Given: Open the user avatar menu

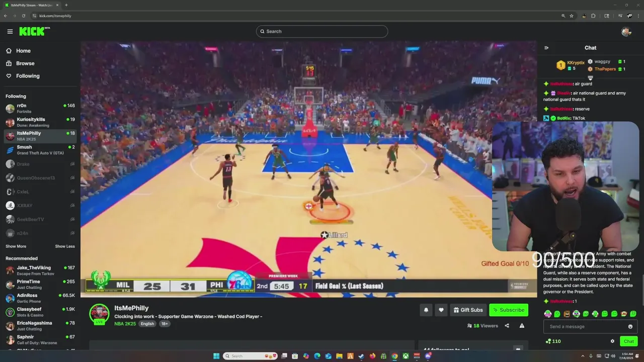Looking at the screenshot, I should (626, 32).
